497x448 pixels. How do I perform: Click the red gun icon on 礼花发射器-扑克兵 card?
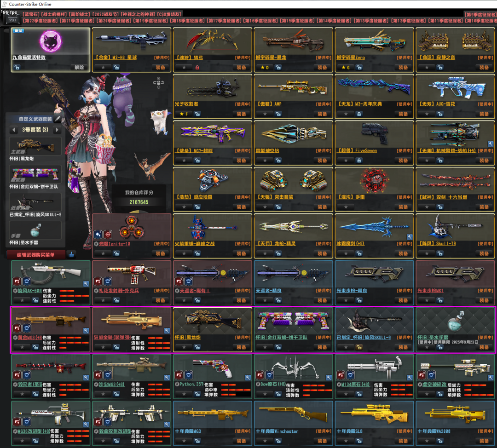tap(98, 281)
